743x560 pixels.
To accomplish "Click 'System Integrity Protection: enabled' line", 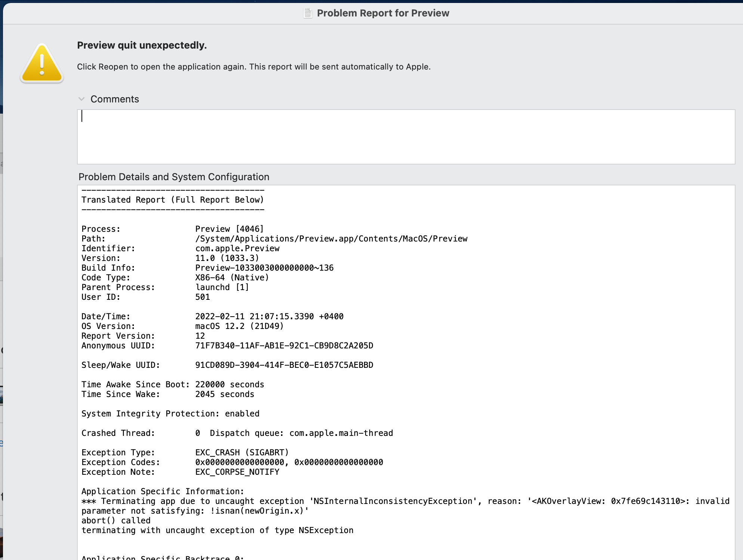I will coord(170,413).
